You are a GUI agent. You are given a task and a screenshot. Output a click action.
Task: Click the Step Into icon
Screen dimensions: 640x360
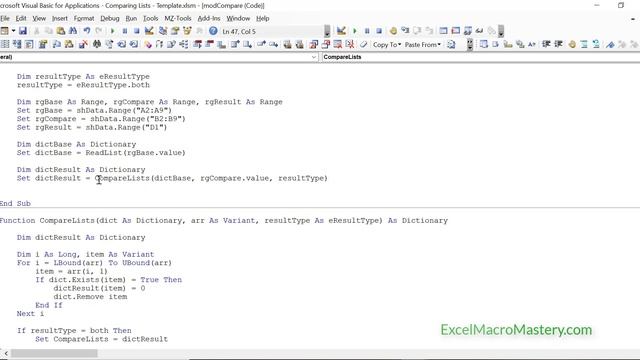[405, 31]
